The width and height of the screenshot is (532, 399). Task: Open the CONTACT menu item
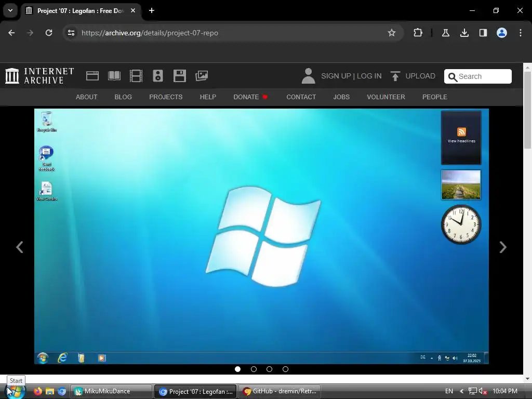click(x=301, y=97)
